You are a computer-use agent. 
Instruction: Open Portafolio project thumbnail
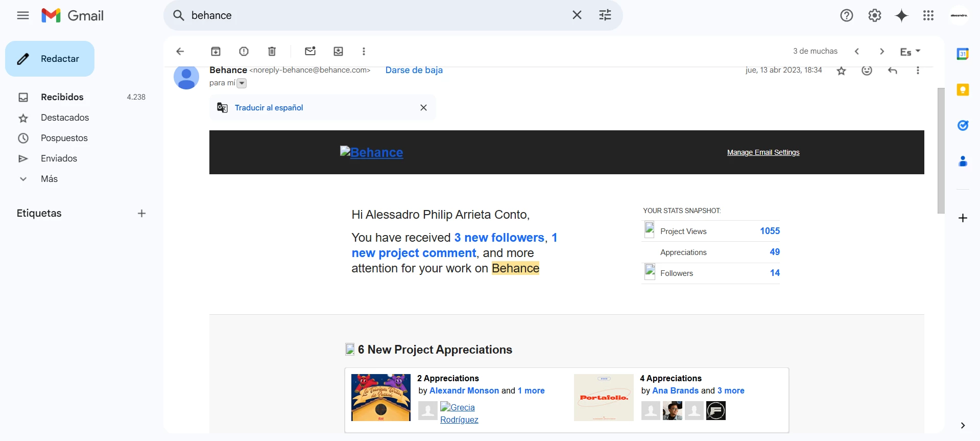click(x=604, y=398)
